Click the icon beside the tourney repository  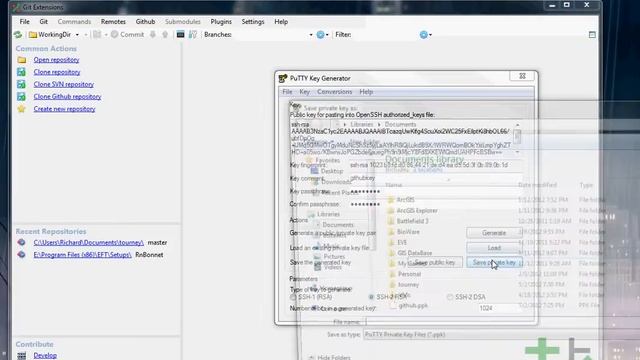coord(22,242)
